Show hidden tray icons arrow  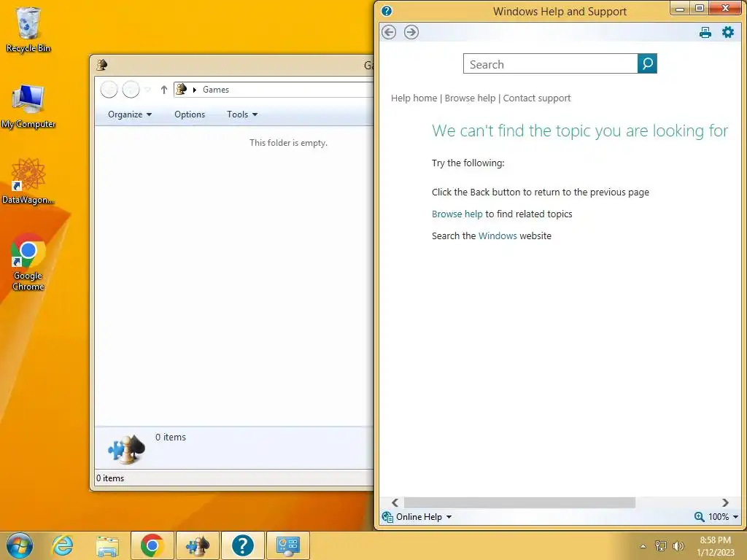click(643, 546)
